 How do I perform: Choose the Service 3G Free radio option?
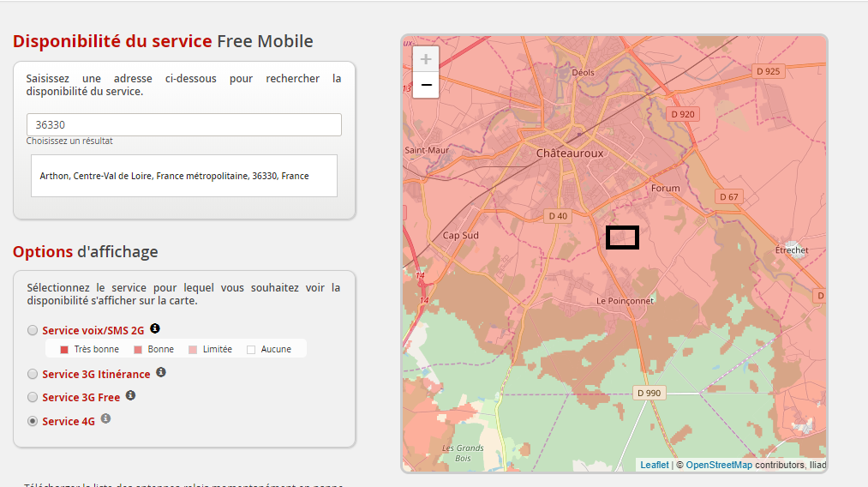[33, 397]
